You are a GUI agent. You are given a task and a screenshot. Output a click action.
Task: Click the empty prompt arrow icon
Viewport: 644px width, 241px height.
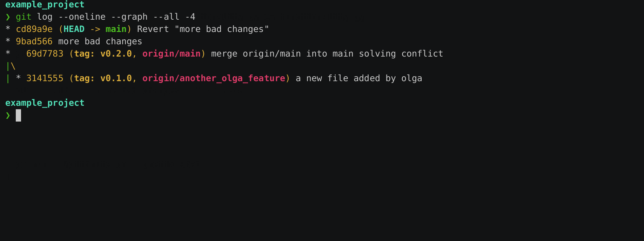click(x=8, y=115)
